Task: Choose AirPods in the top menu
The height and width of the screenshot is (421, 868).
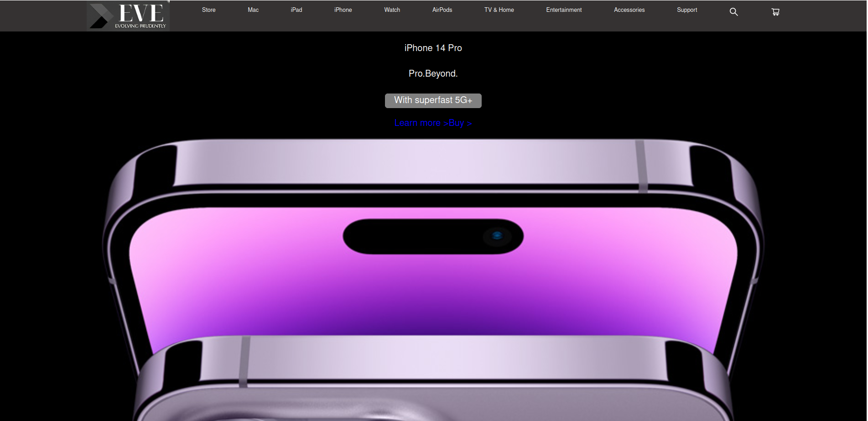Action: pos(442,10)
